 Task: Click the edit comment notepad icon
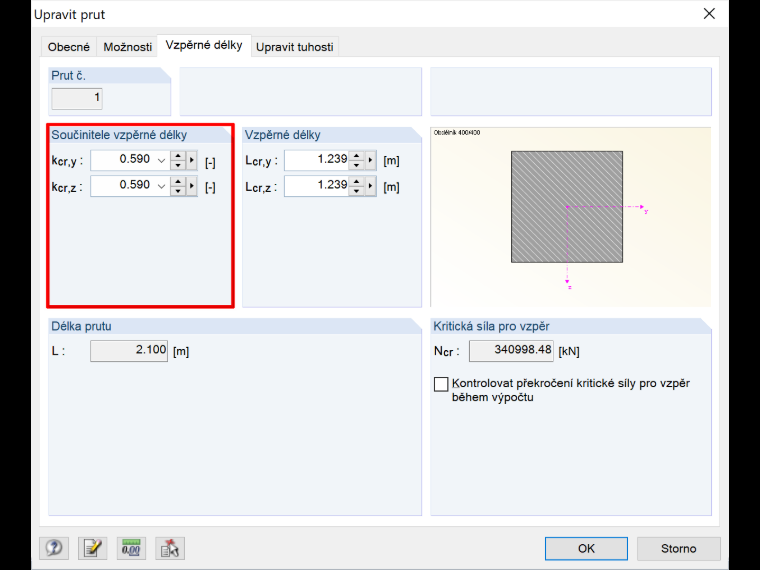pos(92,548)
